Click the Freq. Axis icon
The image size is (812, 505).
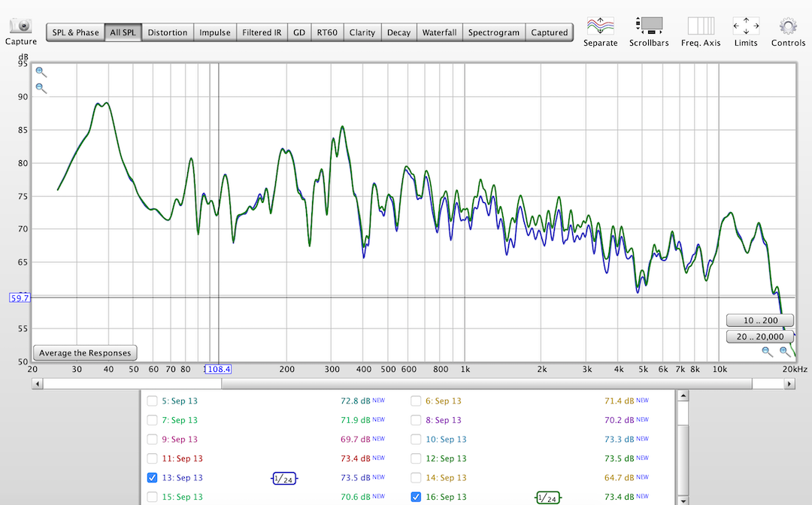tap(701, 26)
